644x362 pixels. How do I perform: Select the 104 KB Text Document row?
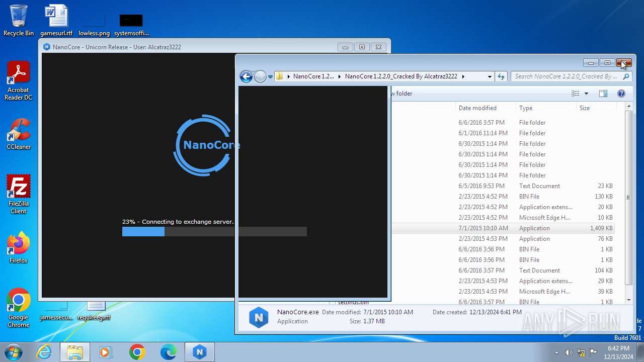(503, 270)
